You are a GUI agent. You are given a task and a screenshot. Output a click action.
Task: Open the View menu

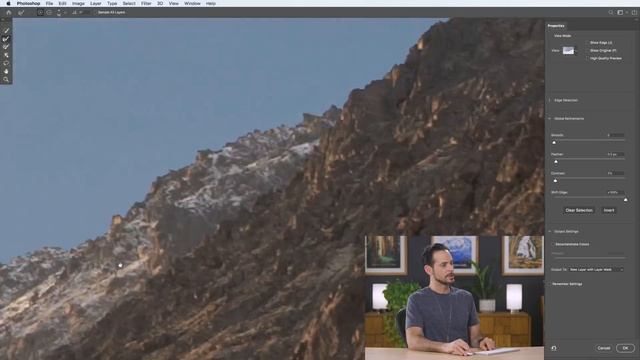point(173,3)
